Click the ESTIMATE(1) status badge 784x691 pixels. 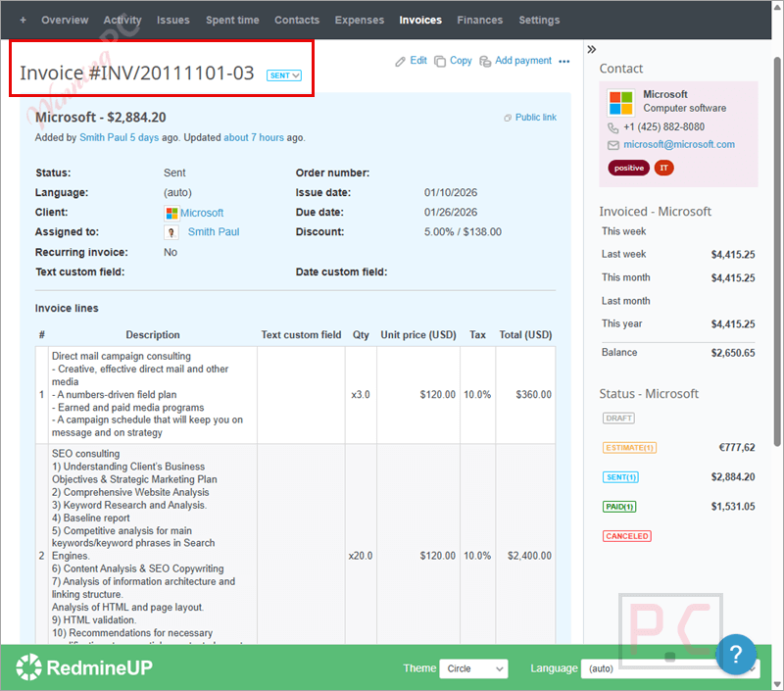tap(629, 448)
